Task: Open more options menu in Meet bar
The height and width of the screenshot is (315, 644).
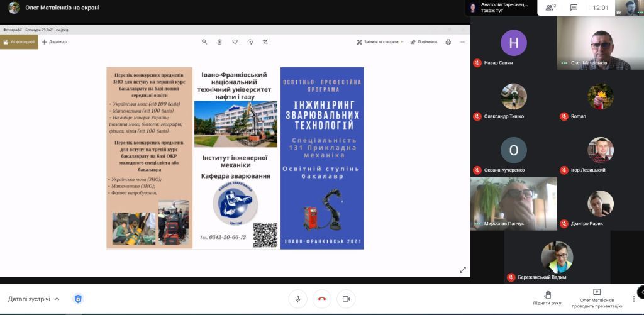Action: [x=633, y=299]
